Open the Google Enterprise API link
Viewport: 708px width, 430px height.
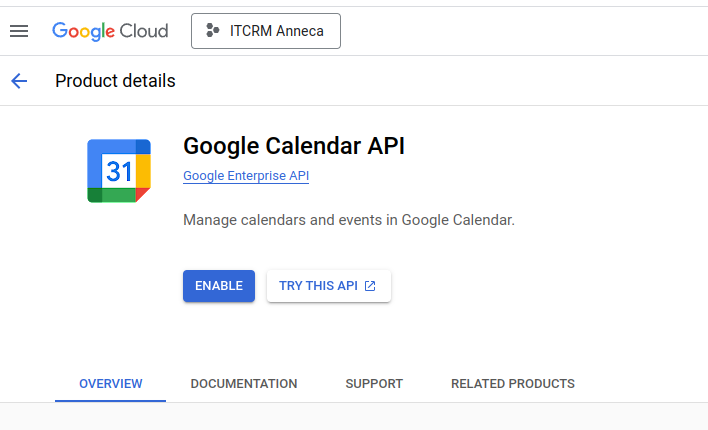click(x=246, y=176)
